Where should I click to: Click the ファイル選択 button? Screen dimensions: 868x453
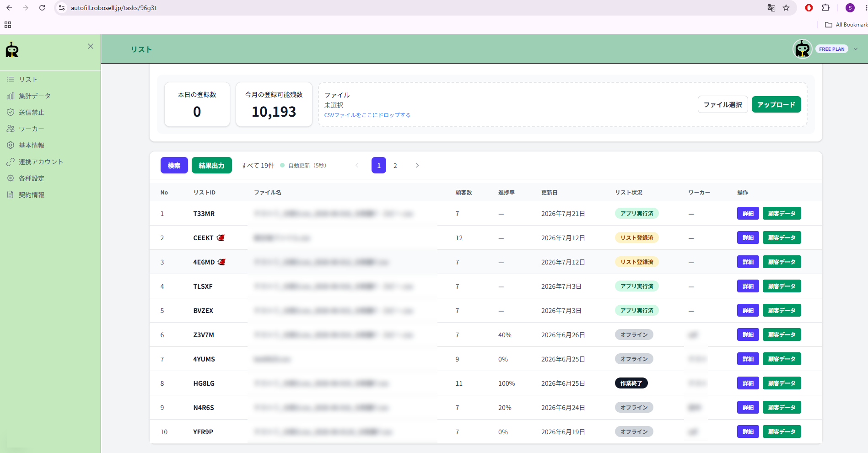coord(723,104)
